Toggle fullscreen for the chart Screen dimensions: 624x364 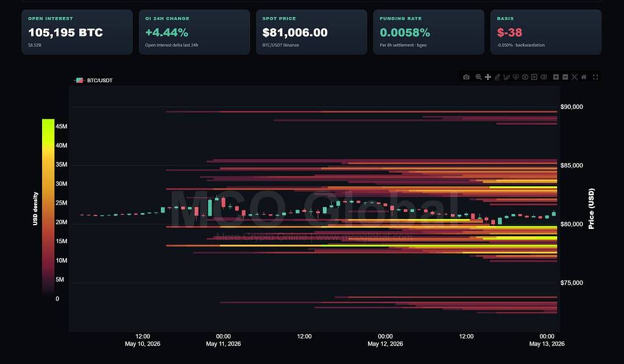tap(595, 77)
